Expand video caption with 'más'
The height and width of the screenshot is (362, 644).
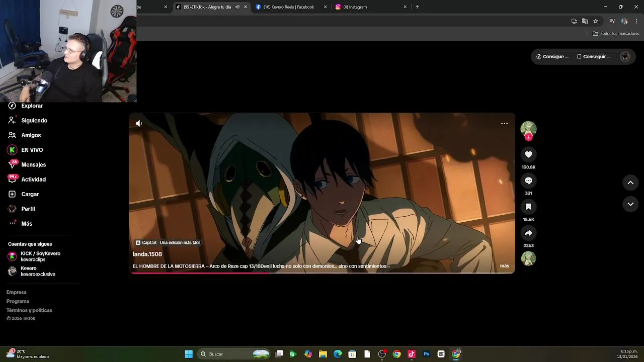(505, 266)
